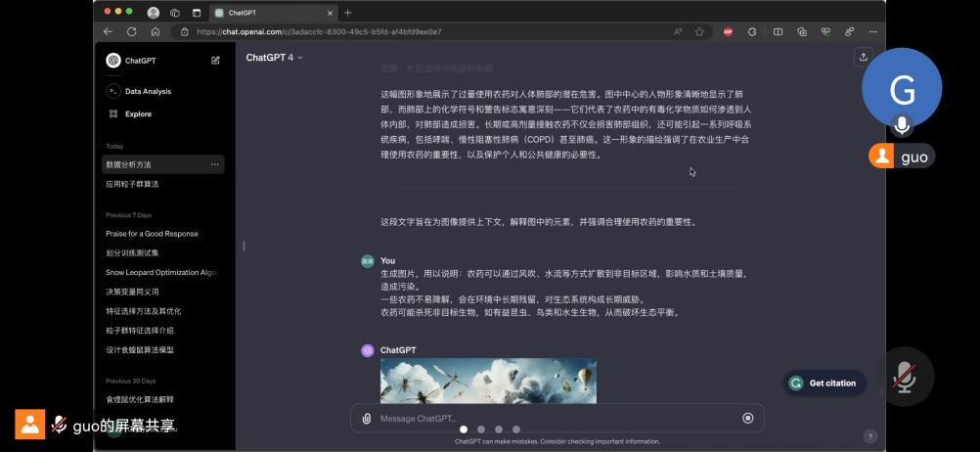Open more options for 数据分析方法 chat
The width and height of the screenshot is (980, 452).
point(214,164)
